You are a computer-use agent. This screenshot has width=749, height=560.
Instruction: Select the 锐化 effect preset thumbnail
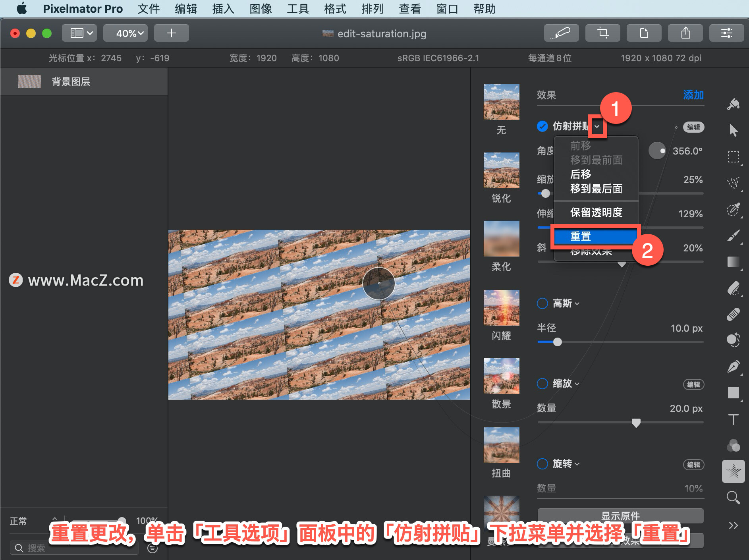pyautogui.click(x=501, y=170)
